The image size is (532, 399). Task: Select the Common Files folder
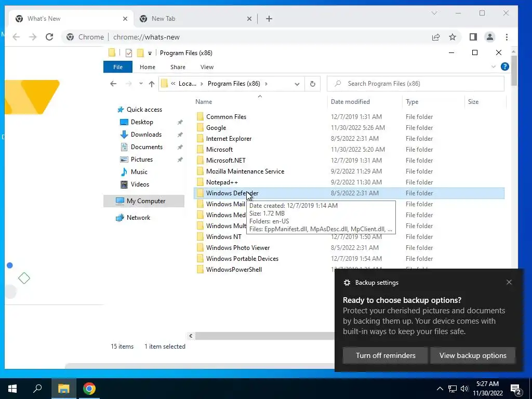(x=226, y=117)
